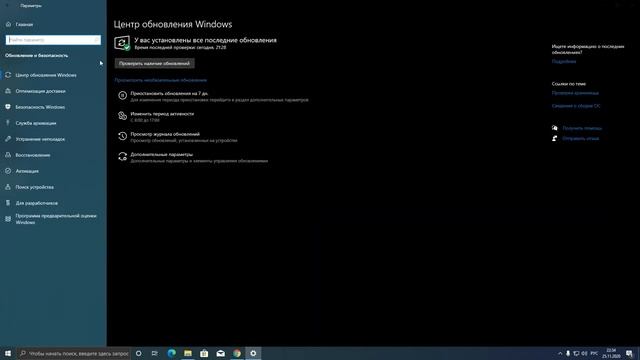
Task: Open Проверка хранилища link
Action: [x=575, y=93]
